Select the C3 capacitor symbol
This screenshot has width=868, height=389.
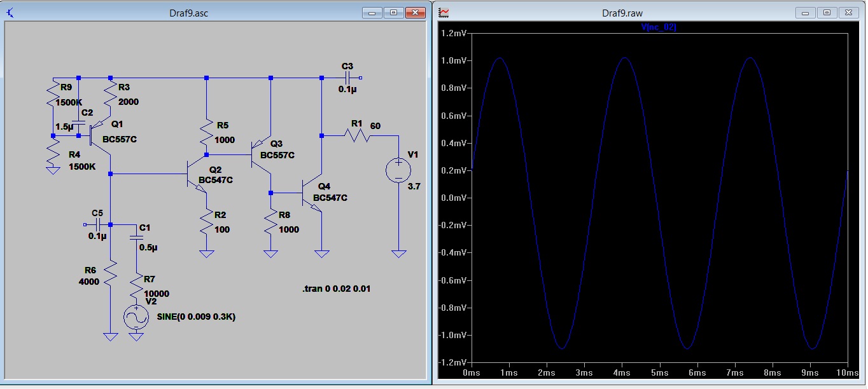click(x=347, y=78)
